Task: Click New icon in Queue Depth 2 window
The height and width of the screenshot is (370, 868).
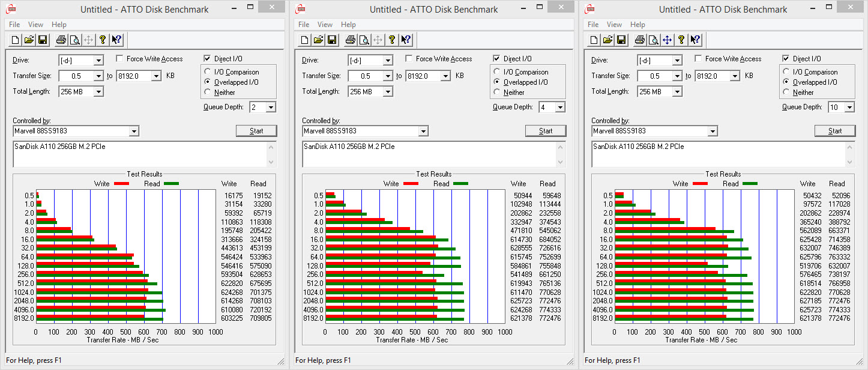Action: pos(15,40)
